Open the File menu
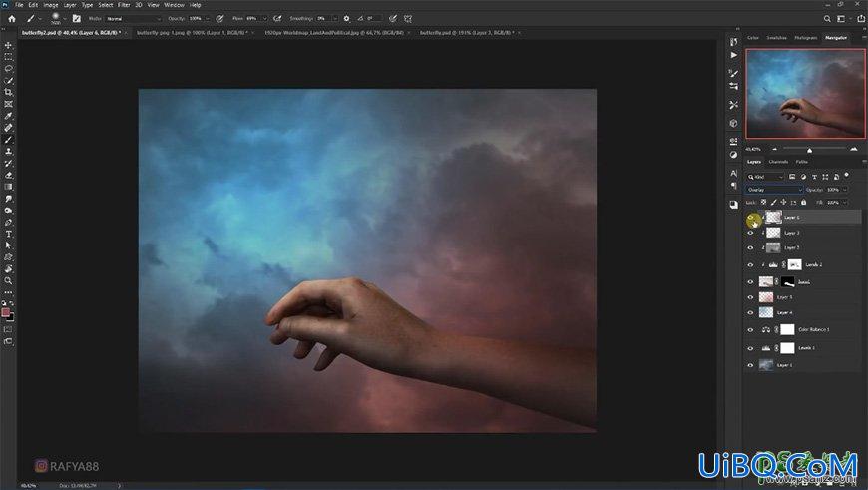The image size is (868, 490). point(19,4)
